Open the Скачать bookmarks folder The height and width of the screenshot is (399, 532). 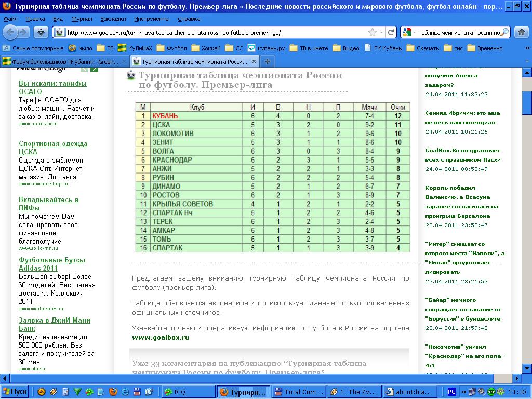pos(423,48)
